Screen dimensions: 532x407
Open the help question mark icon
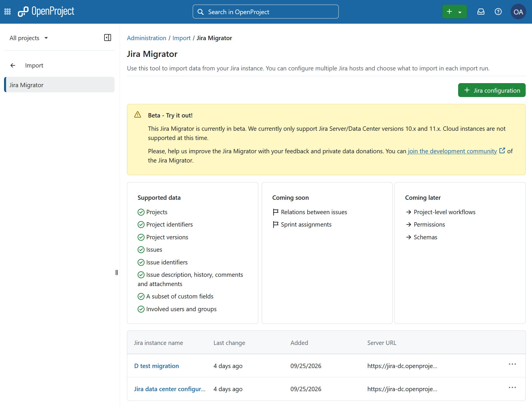click(x=498, y=12)
